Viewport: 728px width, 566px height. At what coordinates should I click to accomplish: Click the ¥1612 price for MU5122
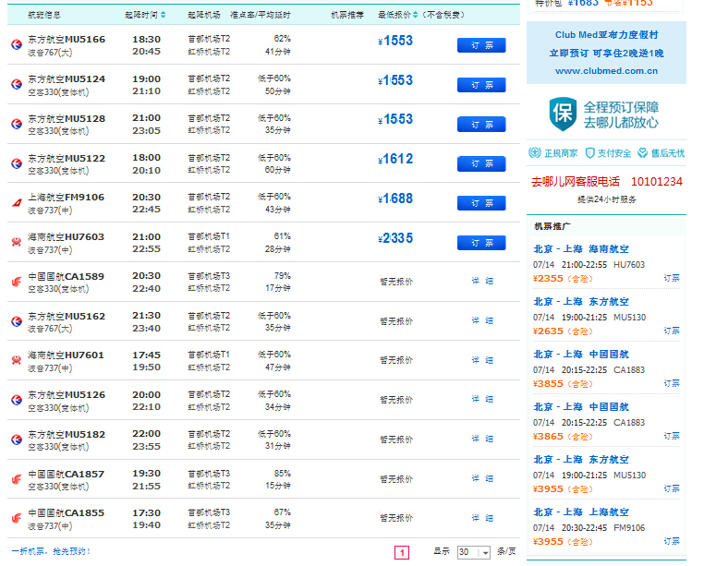(395, 159)
